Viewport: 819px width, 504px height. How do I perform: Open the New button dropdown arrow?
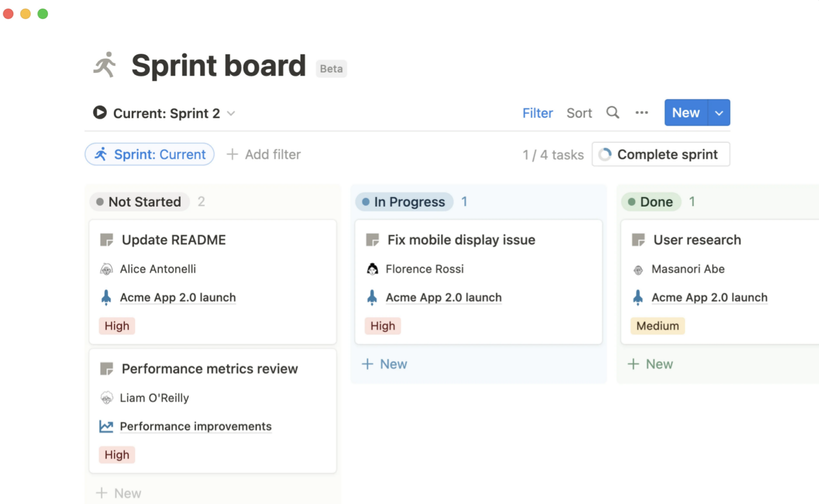pyautogui.click(x=719, y=112)
